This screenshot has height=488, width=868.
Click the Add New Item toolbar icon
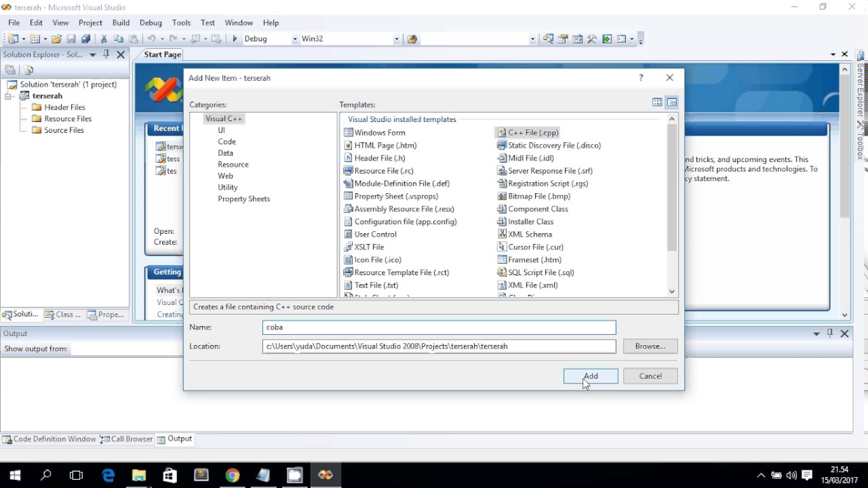pyautogui.click(x=35, y=39)
